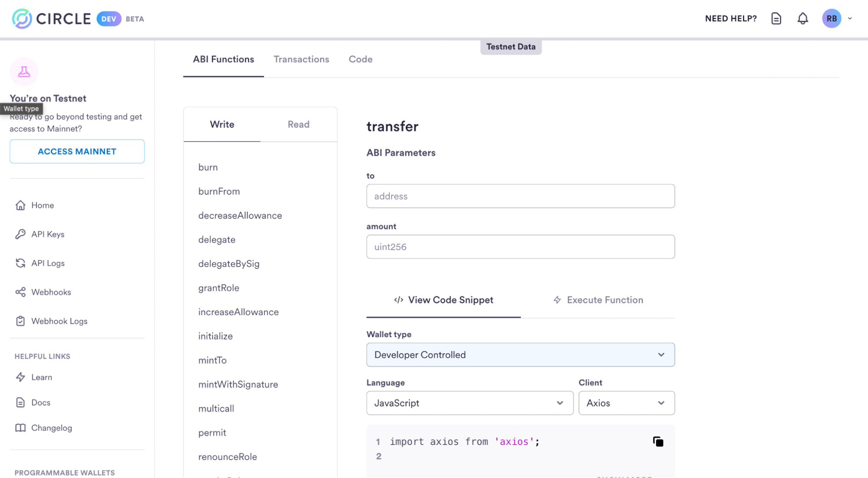Screen dimensions: 868x478
Task: Open the Language JavaScript dropdown
Action: pyautogui.click(x=469, y=403)
